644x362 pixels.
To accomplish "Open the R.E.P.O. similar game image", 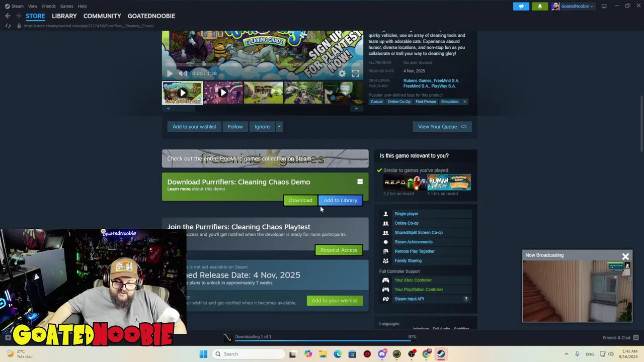I will pos(405,182).
